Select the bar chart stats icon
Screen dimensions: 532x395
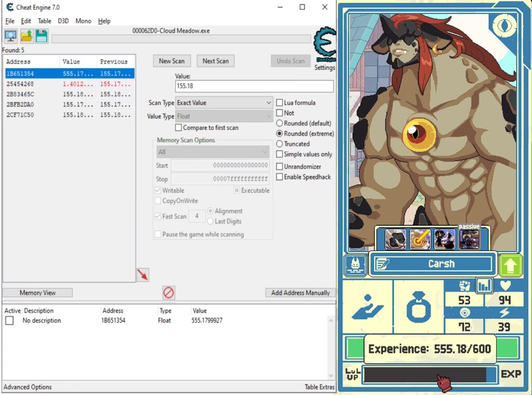(484, 285)
